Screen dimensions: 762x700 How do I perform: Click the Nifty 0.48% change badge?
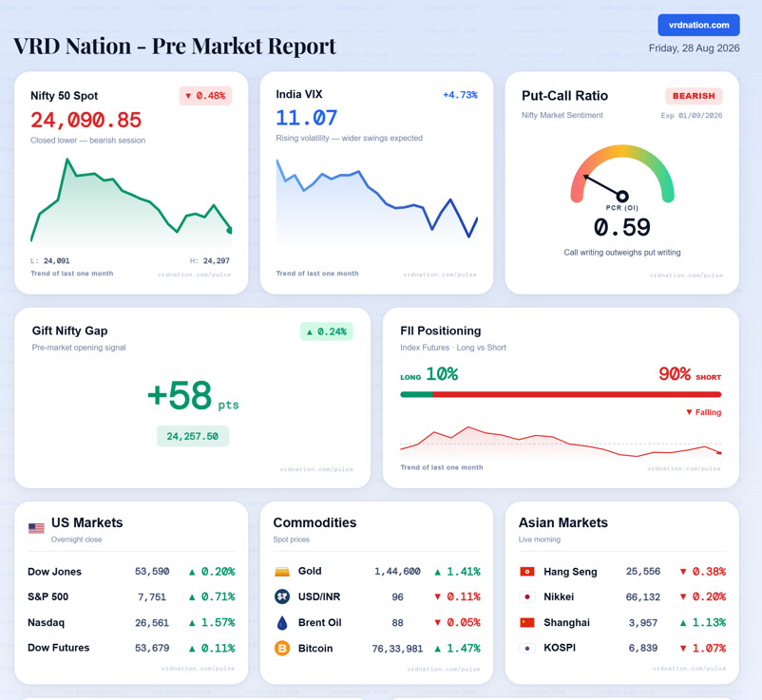(205, 96)
